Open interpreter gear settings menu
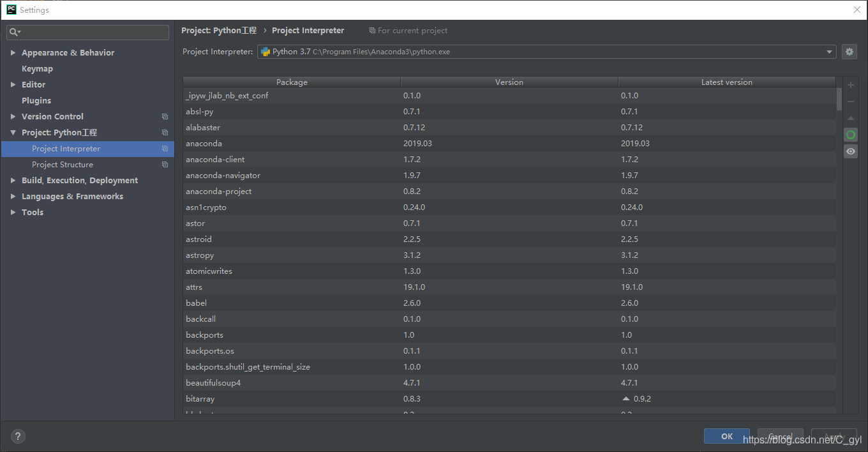The image size is (868, 452). pyautogui.click(x=849, y=52)
